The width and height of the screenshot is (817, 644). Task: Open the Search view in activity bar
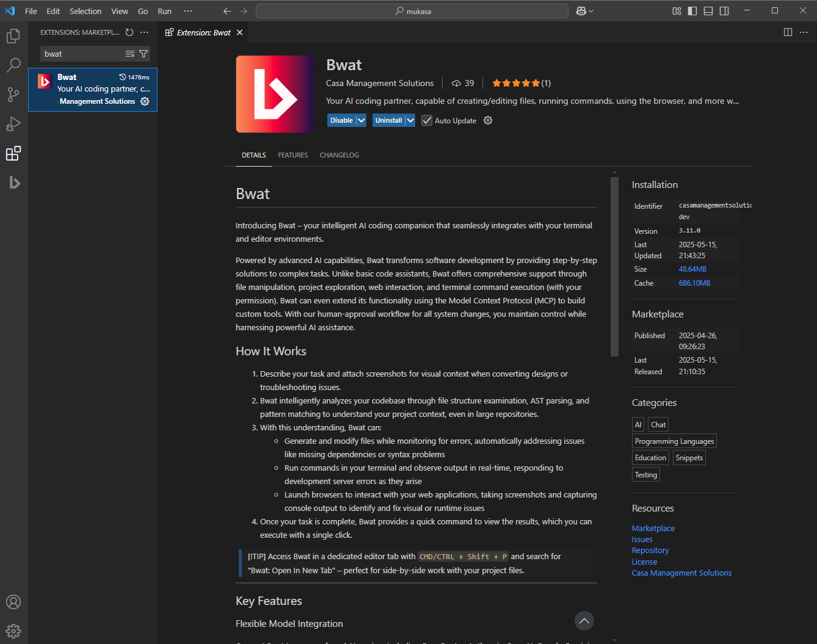[13, 65]
